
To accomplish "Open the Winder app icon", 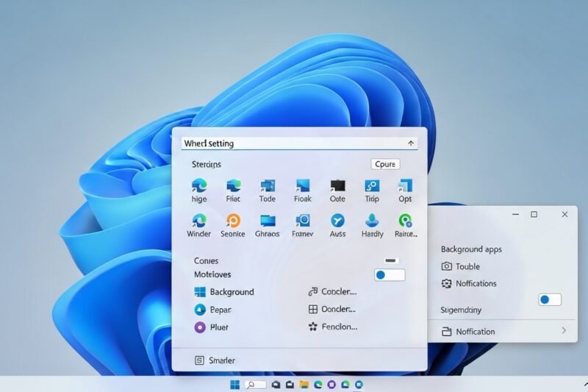I will pos(199,221).
